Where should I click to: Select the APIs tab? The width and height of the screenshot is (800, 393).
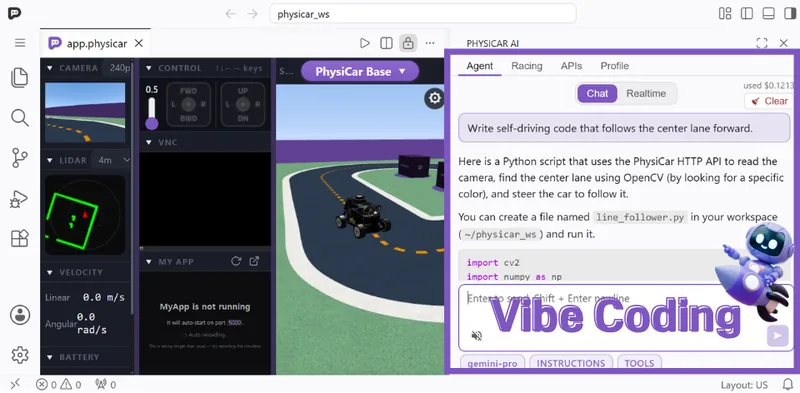(x=571, y=66)
